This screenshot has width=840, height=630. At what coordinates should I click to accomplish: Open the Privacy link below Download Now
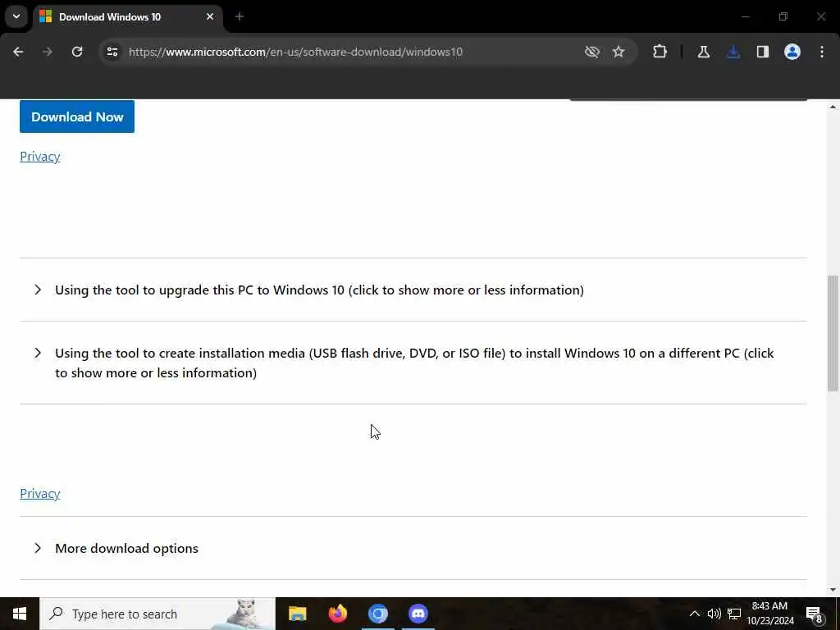40,157
